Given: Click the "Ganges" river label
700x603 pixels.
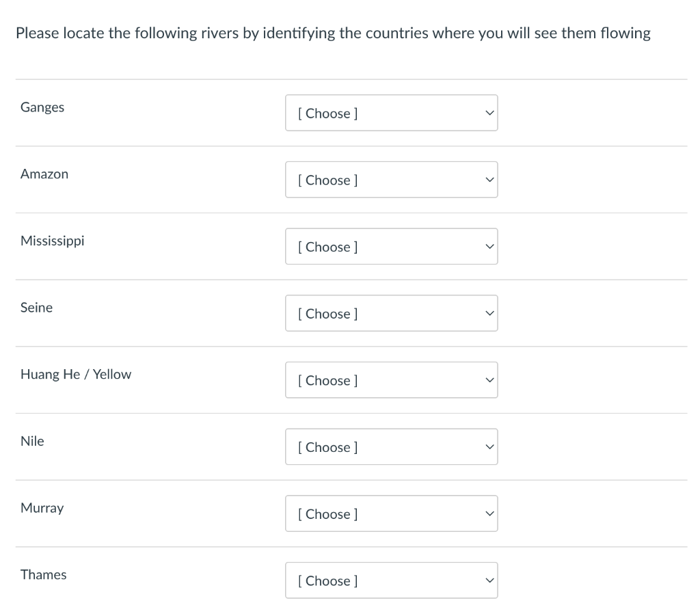Looking at the screenshot, I should [x=42, y=107].
